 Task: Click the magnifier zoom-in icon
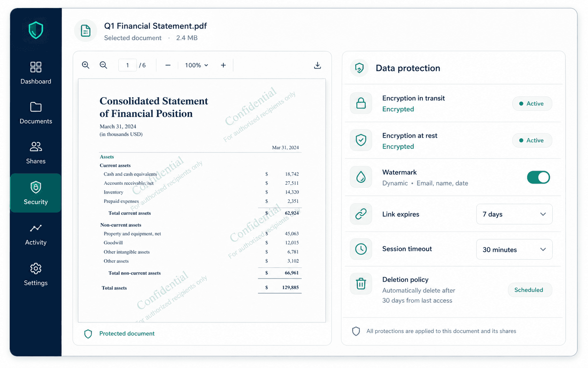click(x=86, y=65)
